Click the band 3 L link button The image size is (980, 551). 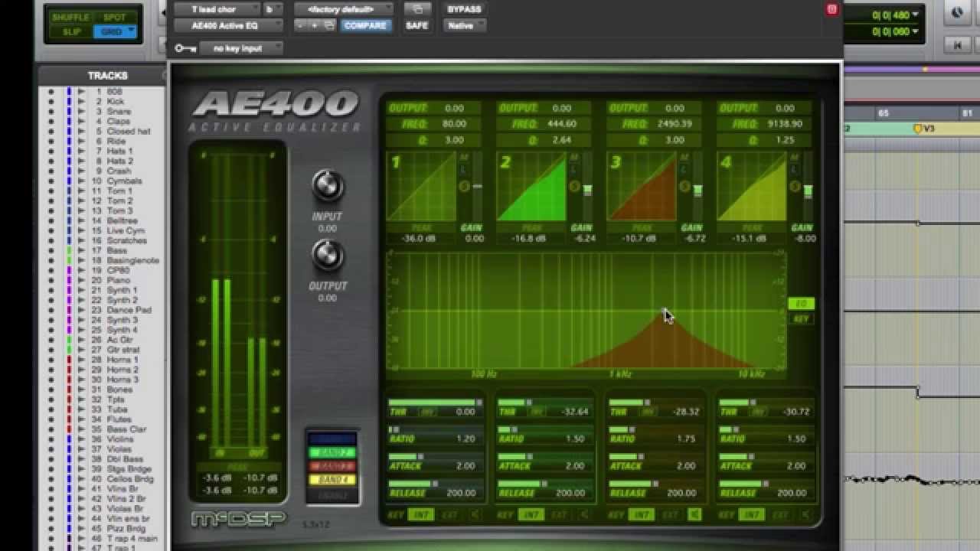(x=684, y=168)
